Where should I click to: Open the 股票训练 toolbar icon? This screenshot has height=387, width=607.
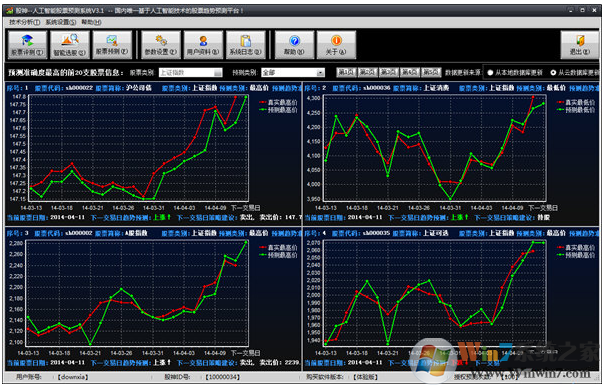(x=27, y=45)
